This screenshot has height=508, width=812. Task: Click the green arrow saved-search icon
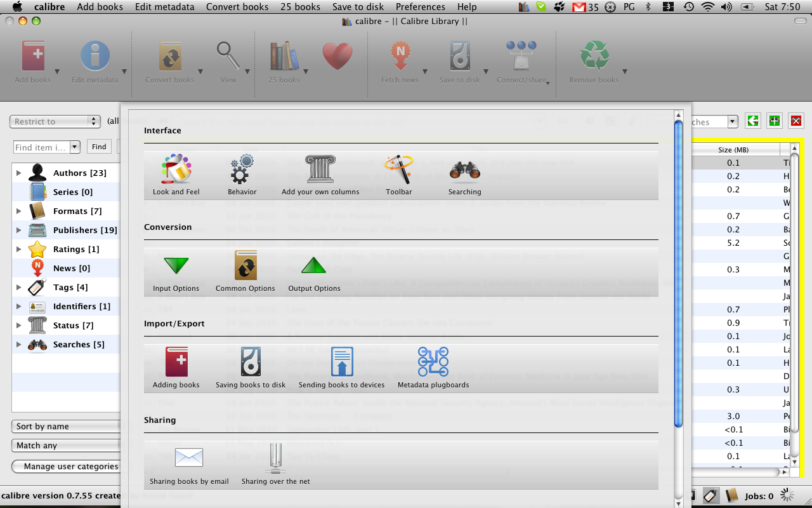[753, 121]
